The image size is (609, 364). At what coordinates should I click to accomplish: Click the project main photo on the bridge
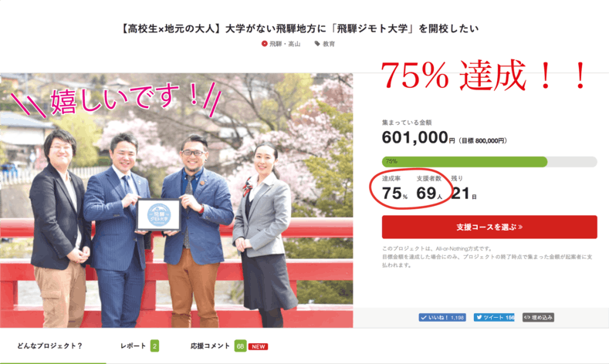coord(176,201)
